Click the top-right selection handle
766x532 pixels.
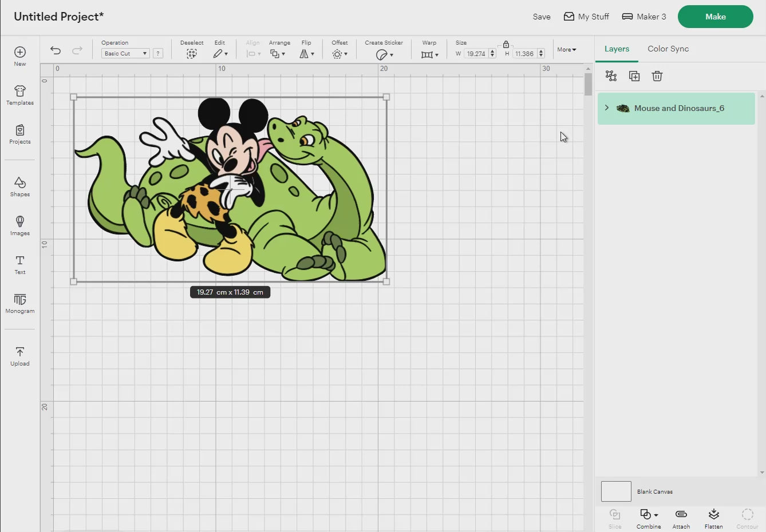coord(386,97)
